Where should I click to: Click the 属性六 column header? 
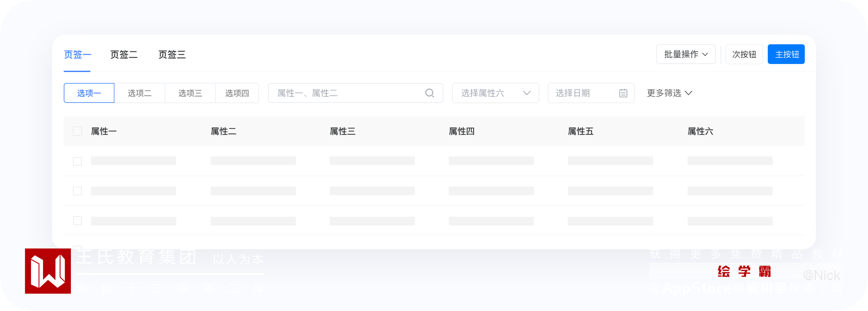(700, 131)
